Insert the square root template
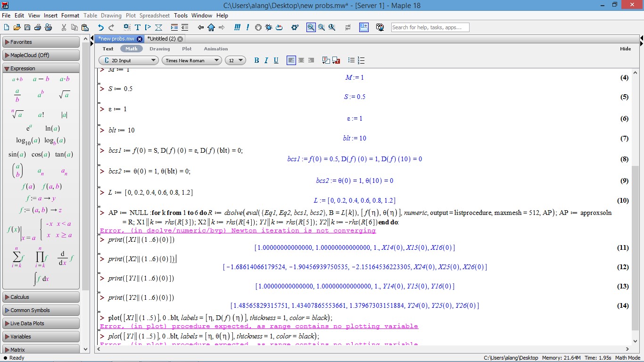Image resolution: width=644 pixels, height=362 pixels. [65, 95]
